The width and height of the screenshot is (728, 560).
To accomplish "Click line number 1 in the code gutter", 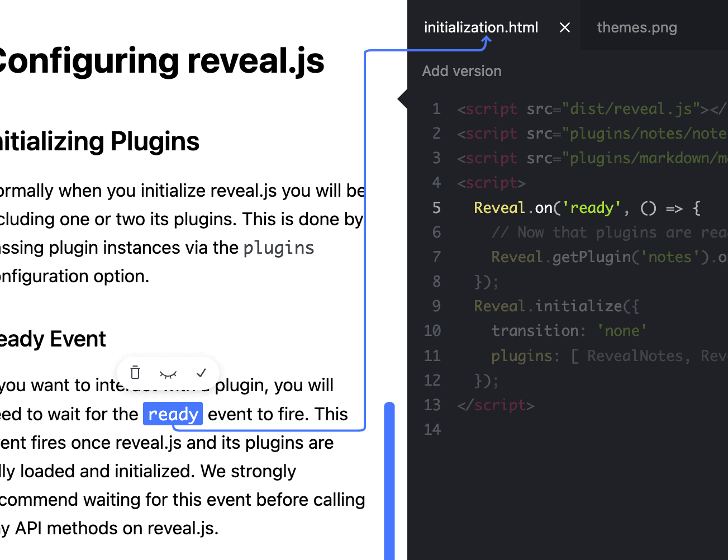I will tap(436, 109).
